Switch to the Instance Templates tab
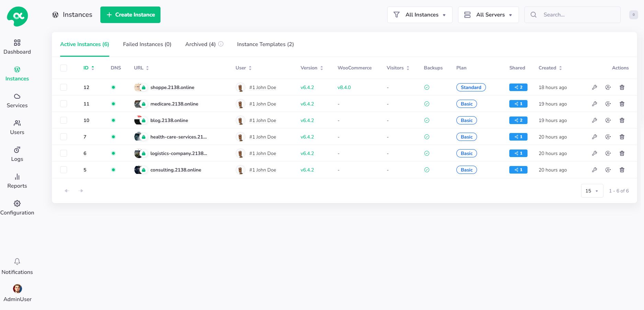The image size is (644, 310). tap(265, 44)
